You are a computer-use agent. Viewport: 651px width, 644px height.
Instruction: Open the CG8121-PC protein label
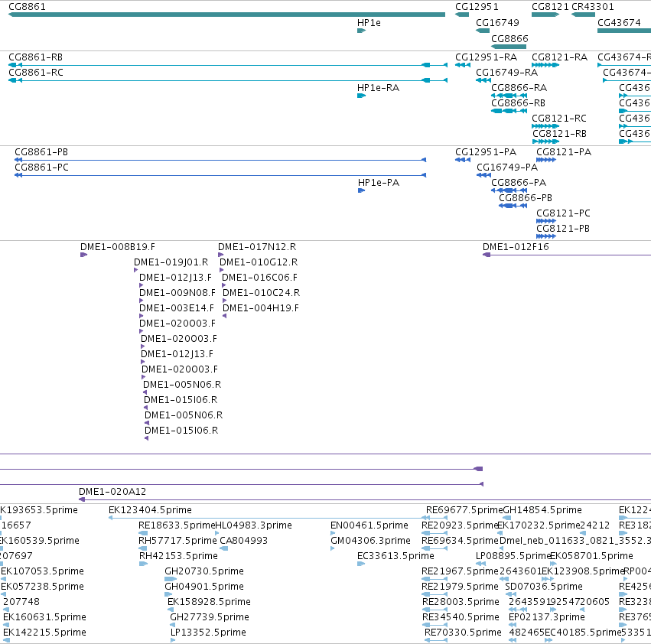coord(563,213)
